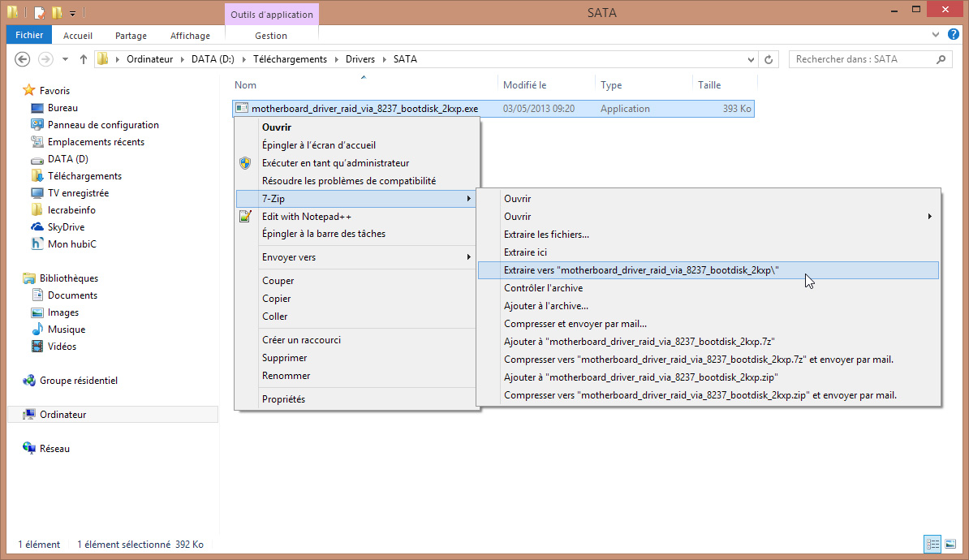Image resolution: width=969 pixels, height=560 pixels.
Task: Open the Help question mark icon
Action: [x=953, y=35]
